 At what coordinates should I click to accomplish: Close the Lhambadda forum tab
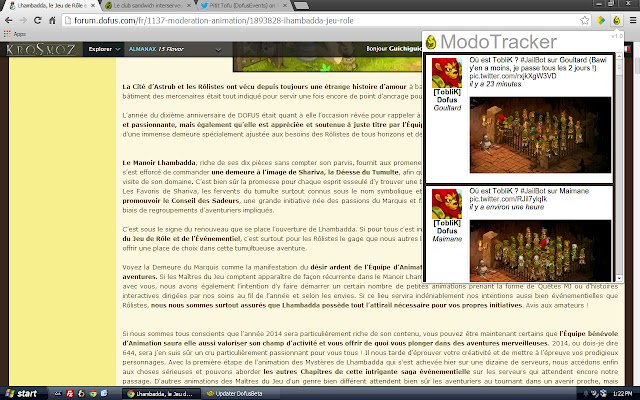(93, 6)
